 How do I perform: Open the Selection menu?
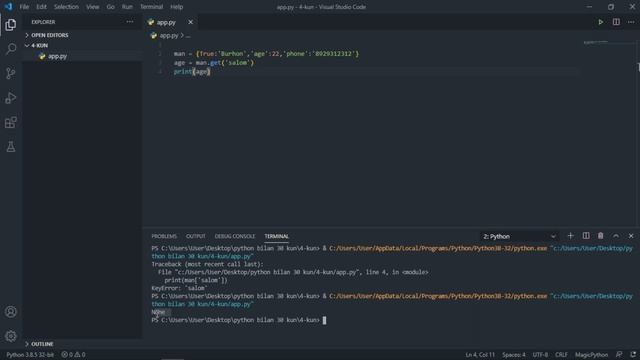(x=66, y=7)
